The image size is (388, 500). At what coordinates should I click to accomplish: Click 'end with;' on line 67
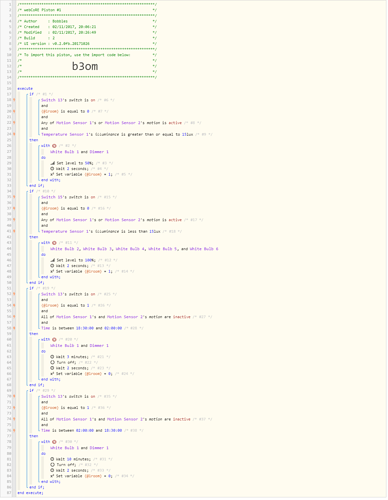51,379
